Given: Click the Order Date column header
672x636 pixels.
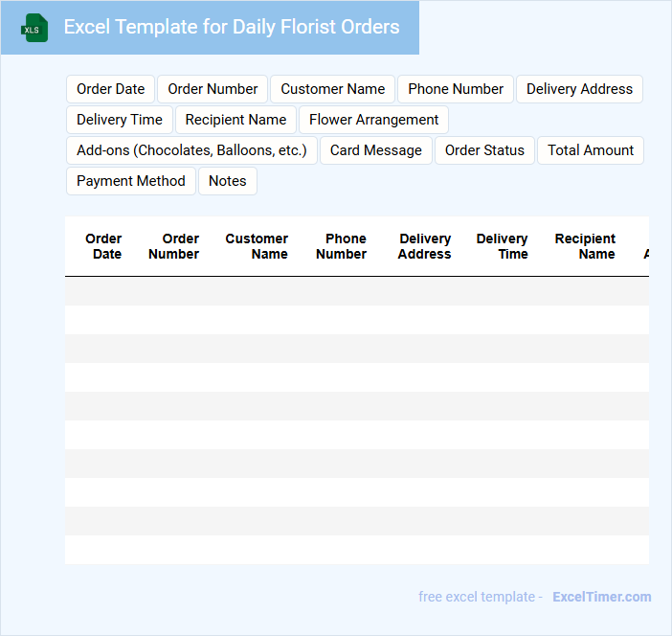Looking at the screenshot, I should pos(103,246).
